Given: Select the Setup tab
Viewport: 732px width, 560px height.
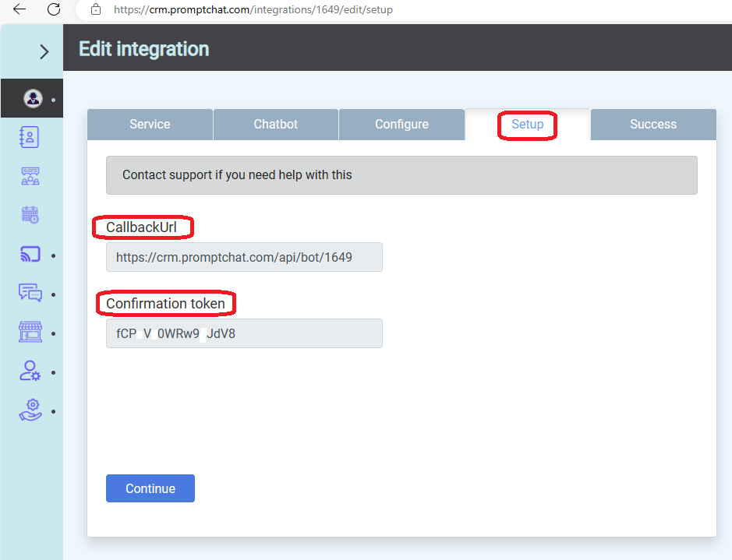Looking at the screenshot, I should click(528, 125).
